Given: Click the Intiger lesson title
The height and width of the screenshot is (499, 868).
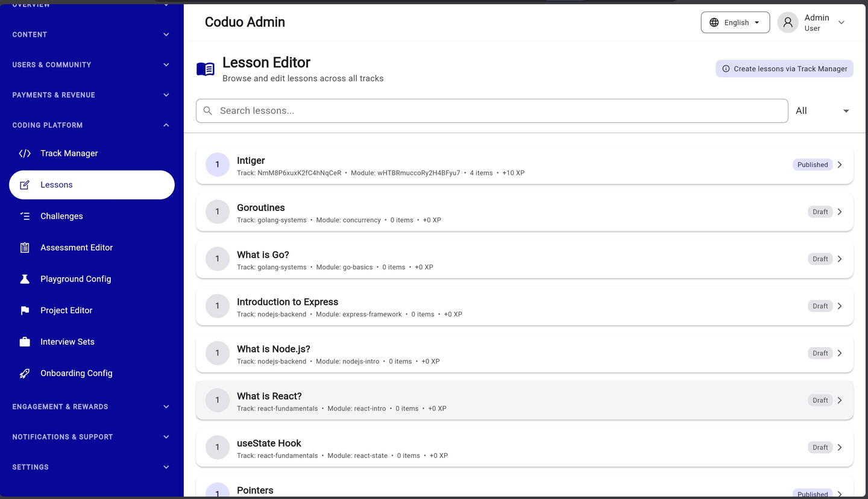Looking at the screenshot, I should tap(251, 160).
